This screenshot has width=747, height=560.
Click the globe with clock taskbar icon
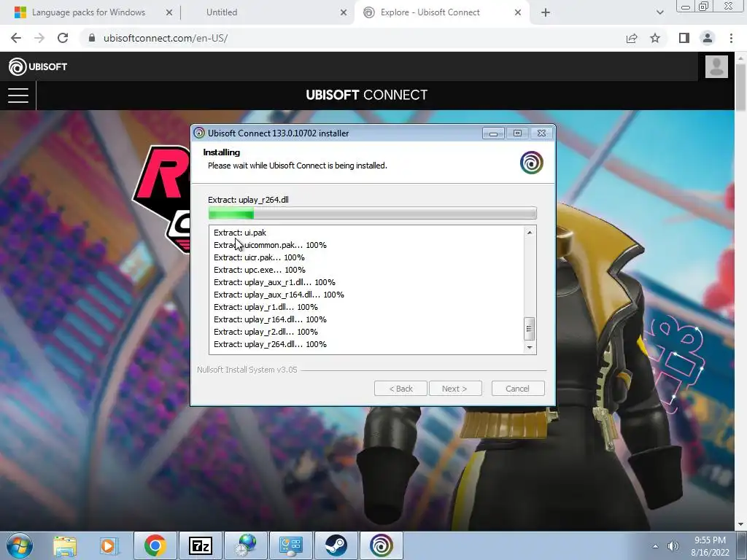tap(245, 545)
